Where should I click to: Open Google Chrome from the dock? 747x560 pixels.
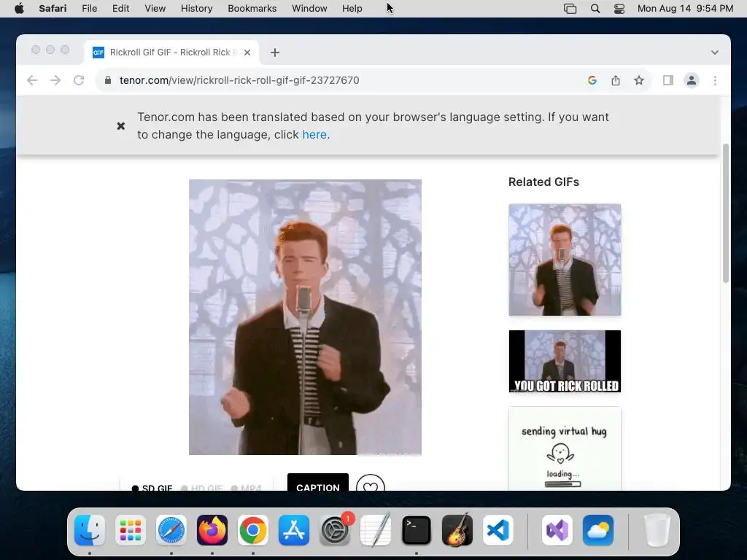click(253, 530)
